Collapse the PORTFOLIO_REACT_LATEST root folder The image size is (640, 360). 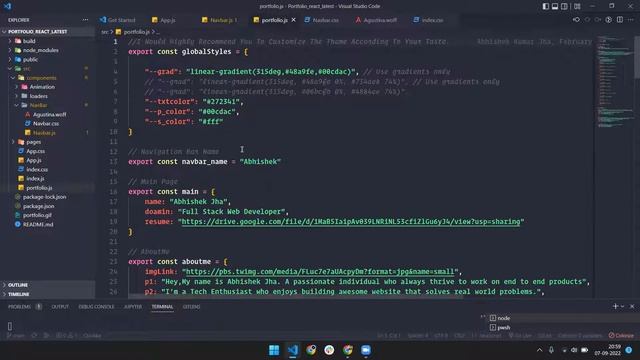pyautogui.click(x=48, y=31)
